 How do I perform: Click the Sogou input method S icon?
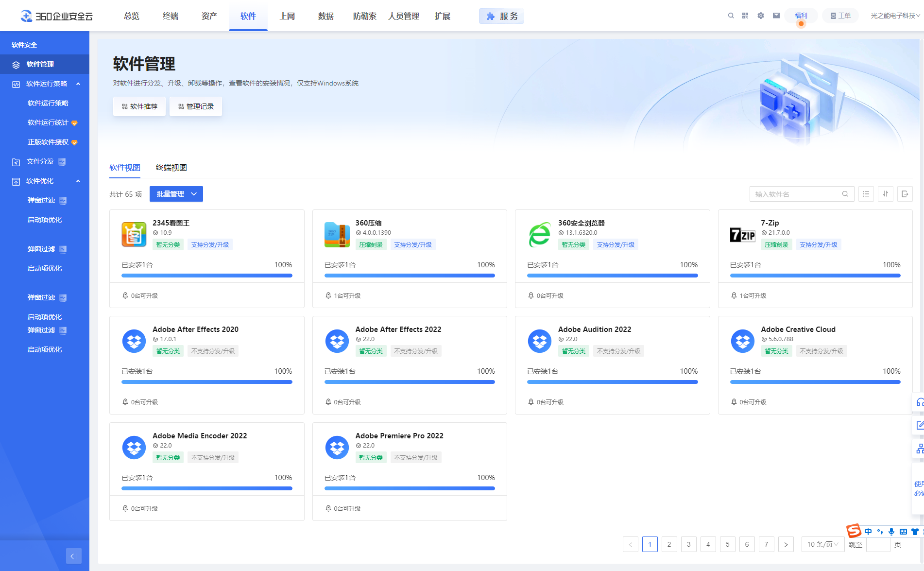point(854,531)
